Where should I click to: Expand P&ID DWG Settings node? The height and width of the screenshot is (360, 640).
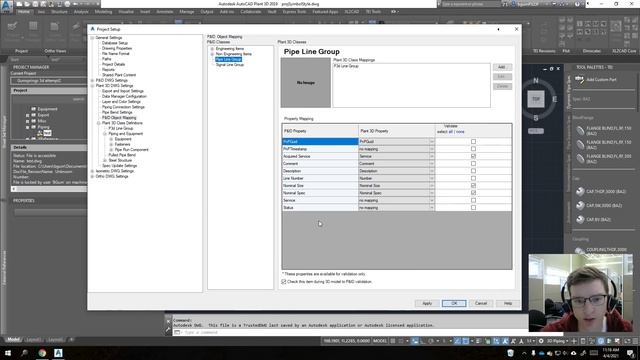tap(93, 80)
